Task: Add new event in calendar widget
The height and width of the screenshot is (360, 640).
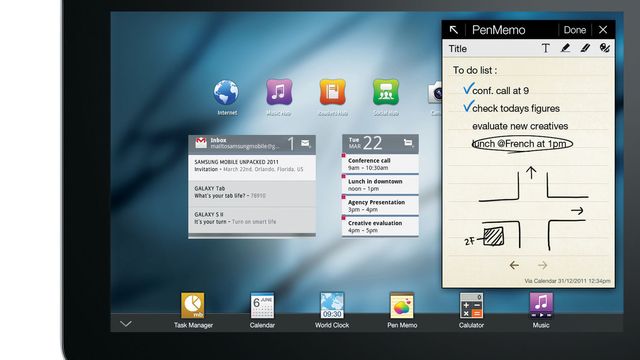Action: [x=408, y=142]
